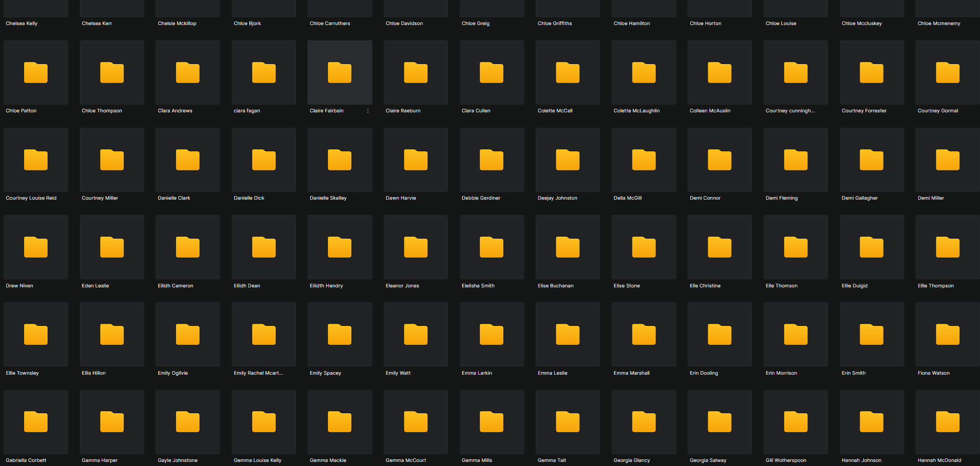The image size is (980, 466).
Task: Select the Elise Stone folder thumbnail
Action: tap(643, 248)
